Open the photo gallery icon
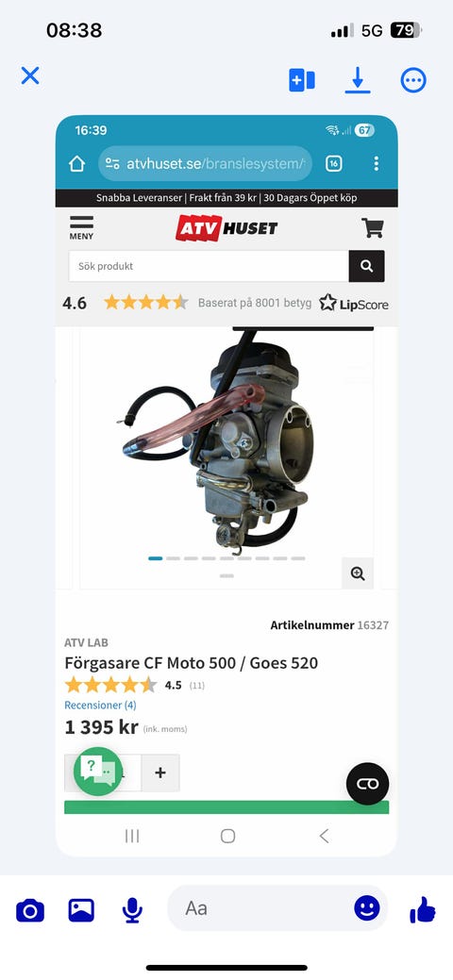Screen dimensions: 453x980 (x=81, y=910)
